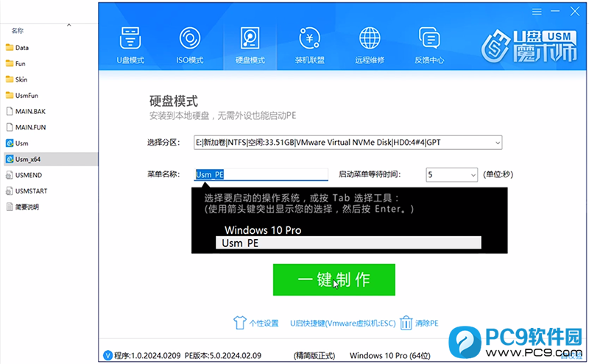Click the version shield icon in status bar
589x364 pixels.
(x=107, y=355)
